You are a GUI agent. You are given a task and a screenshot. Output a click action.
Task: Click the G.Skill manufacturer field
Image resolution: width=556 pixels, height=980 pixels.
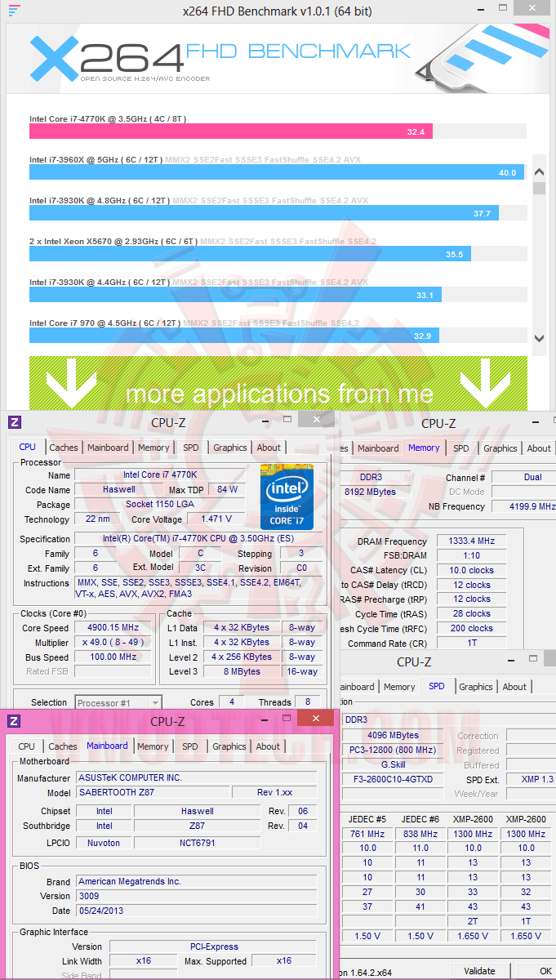pyautogui.click(x=394, y=764)
